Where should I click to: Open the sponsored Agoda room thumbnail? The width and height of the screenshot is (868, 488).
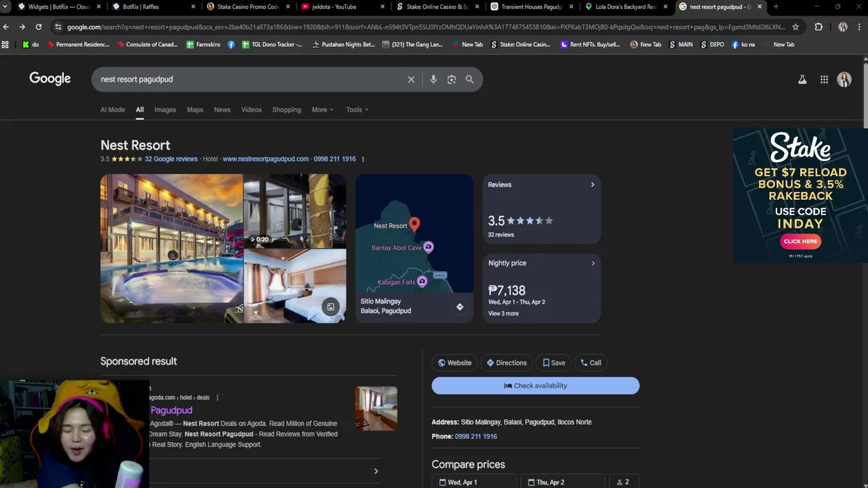(376, 408)
